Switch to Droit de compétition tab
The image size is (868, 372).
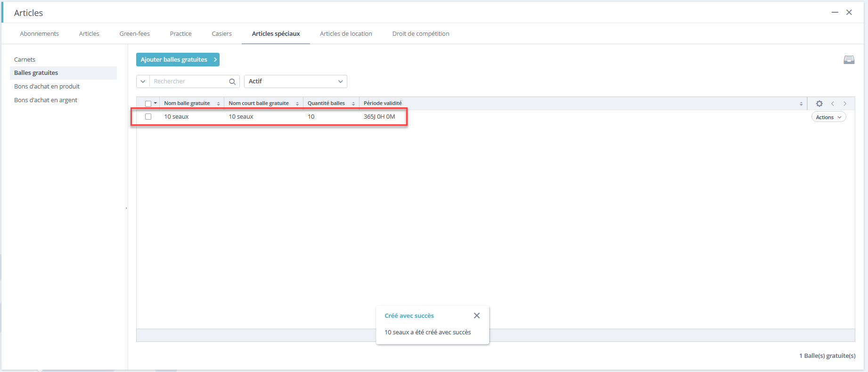pyautogui.click(x=421, y=34)
